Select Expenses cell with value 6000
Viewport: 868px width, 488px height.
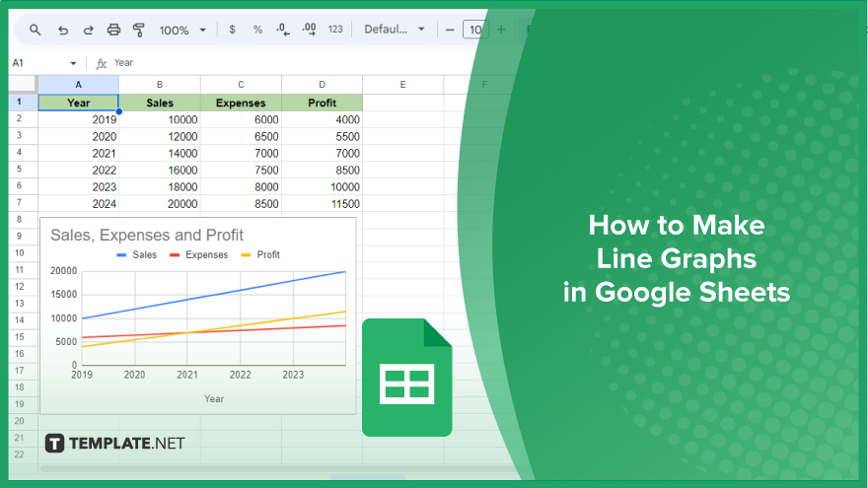[x=241, y=119]
